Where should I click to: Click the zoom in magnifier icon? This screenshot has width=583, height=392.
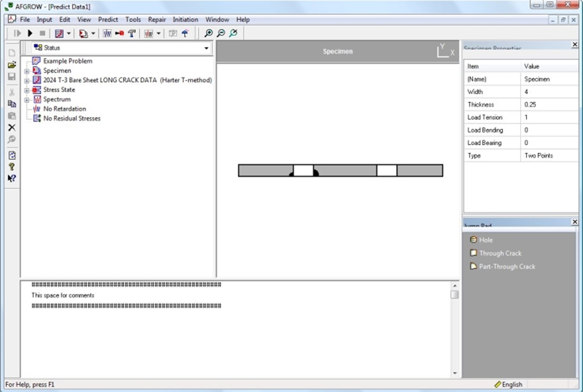pyautogui.click(x=209, y=33)
